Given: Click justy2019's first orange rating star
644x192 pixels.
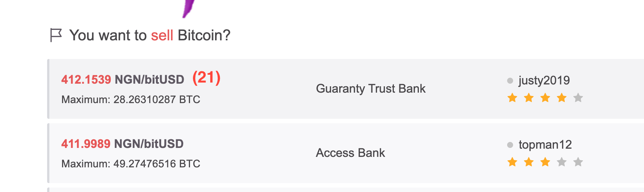Looking at the screenshot, I should (x=512, y=98).
